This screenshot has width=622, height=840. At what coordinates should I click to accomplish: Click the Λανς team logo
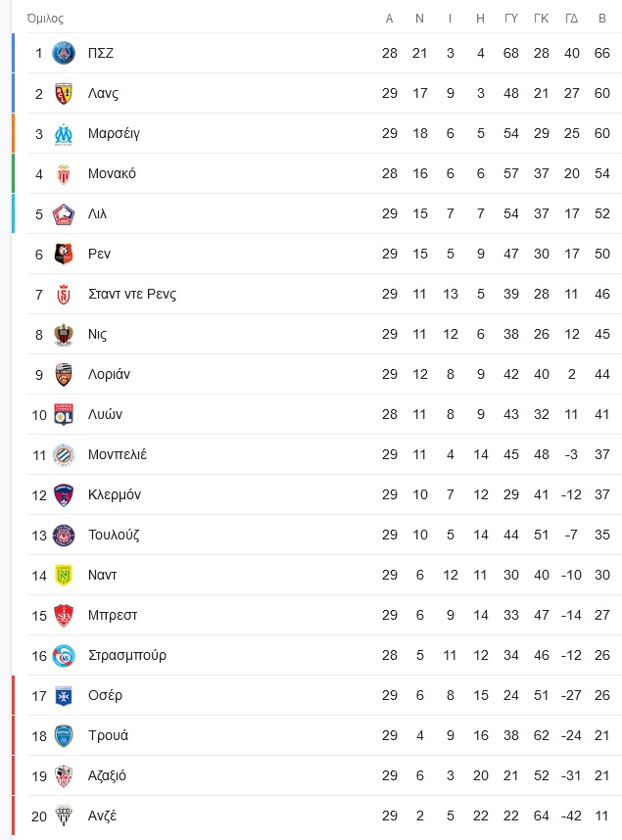64,93
